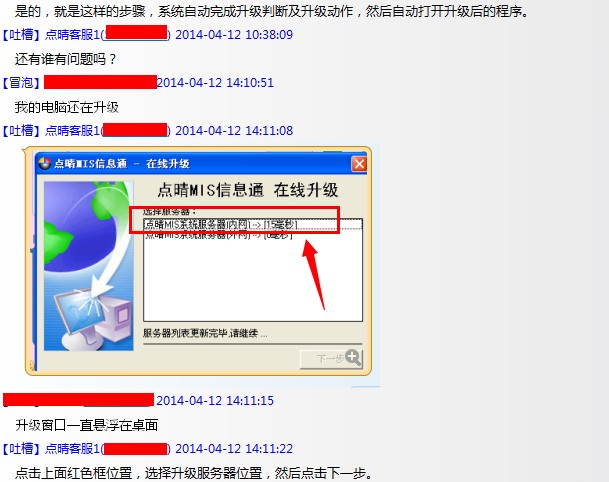Click the message 还有谁有问题吗？

point(66,59)
